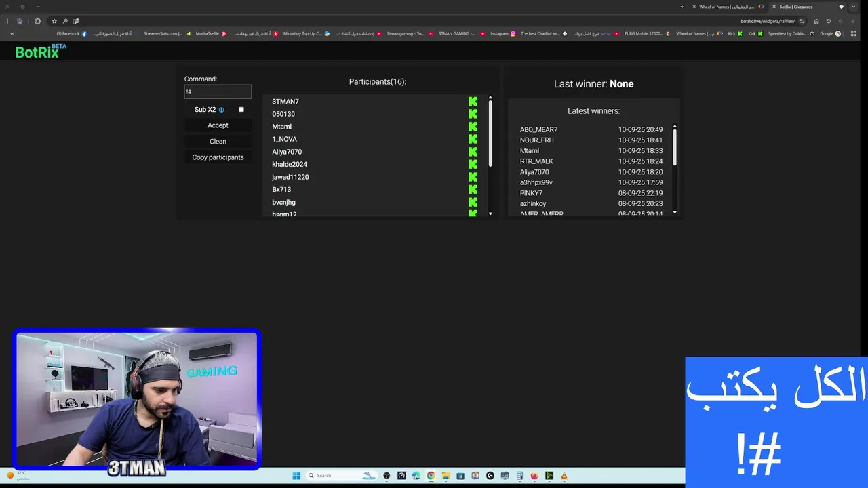Enable the Sub X2 checkbox
Viewport: 868px width, 488px height.
point(241,110)
